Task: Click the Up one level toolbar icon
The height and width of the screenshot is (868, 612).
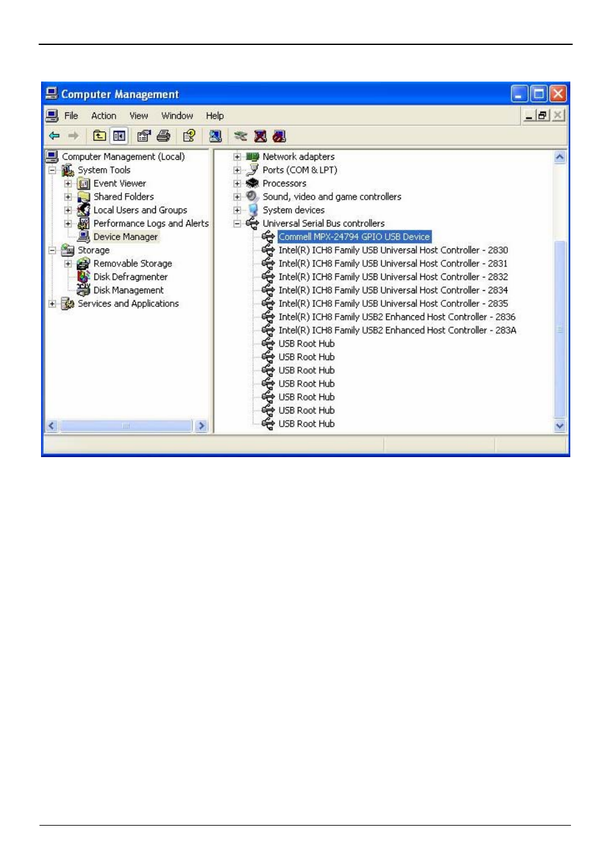Action: click(x=99, y=135)
